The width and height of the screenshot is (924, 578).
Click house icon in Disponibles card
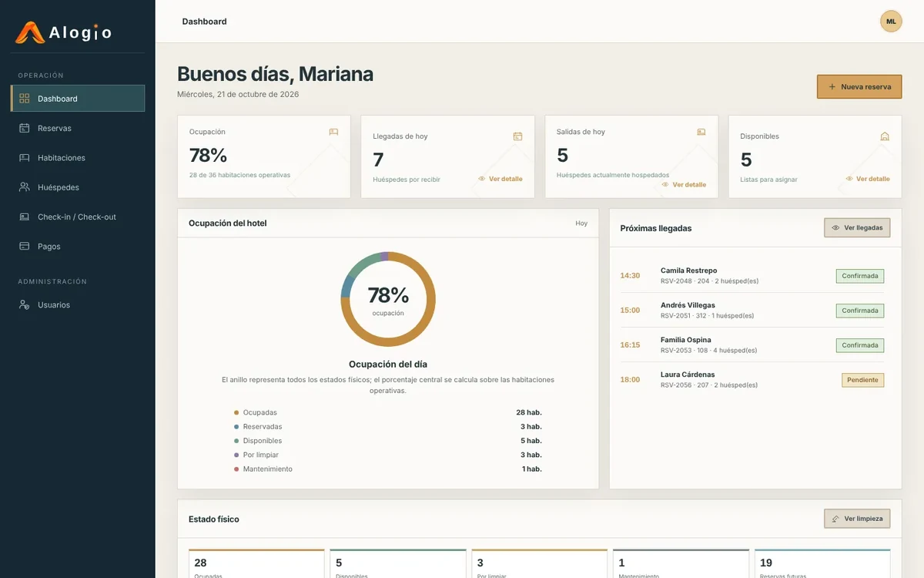pos(885,136)
